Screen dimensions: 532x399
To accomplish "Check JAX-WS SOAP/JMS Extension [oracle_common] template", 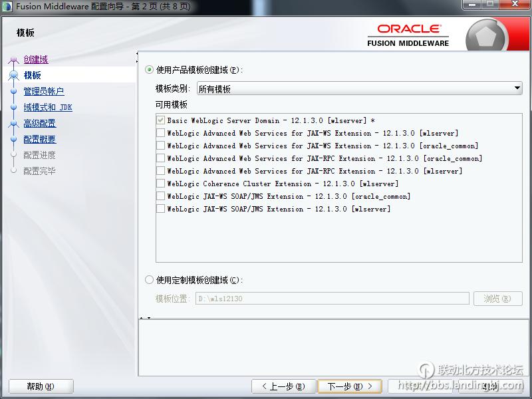I will [x=160, y=196].
